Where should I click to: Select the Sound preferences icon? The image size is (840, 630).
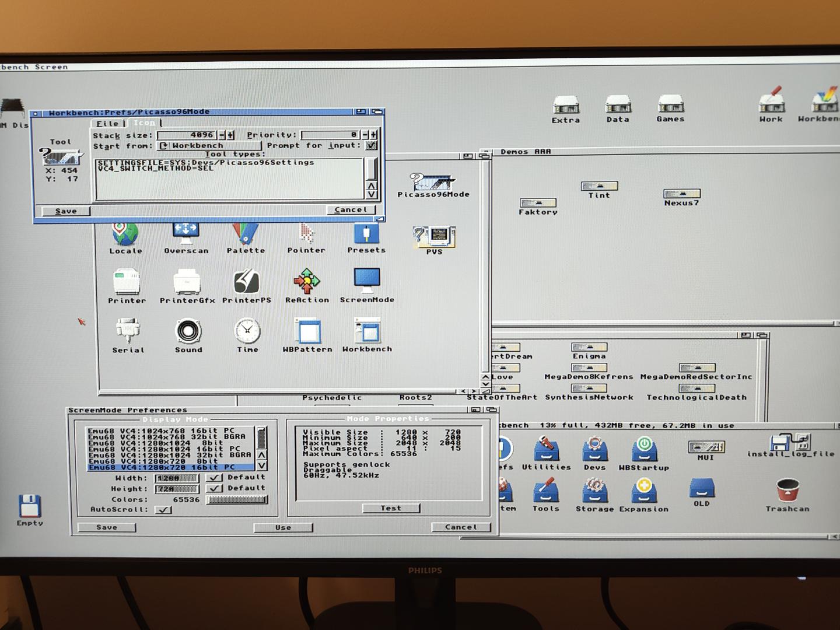[x=188, y=331]
